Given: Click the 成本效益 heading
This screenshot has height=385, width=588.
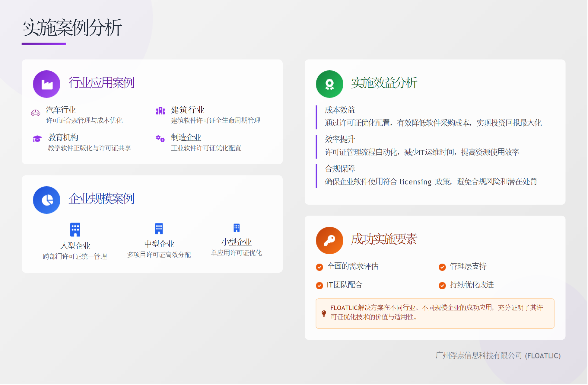Looking at the screenshot, I should click(340, 110).
